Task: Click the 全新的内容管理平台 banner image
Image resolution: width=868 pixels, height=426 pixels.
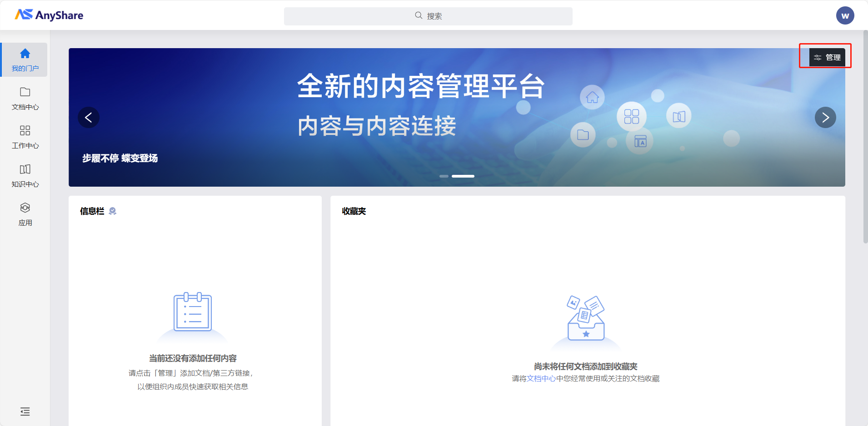Action: click(x=457, y=117)
